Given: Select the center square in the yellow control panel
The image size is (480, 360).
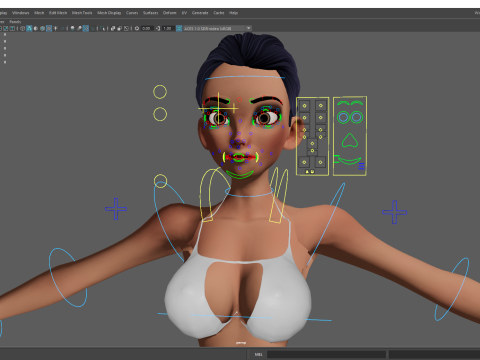Looking at the screenshot, I should tap(312, 144).
